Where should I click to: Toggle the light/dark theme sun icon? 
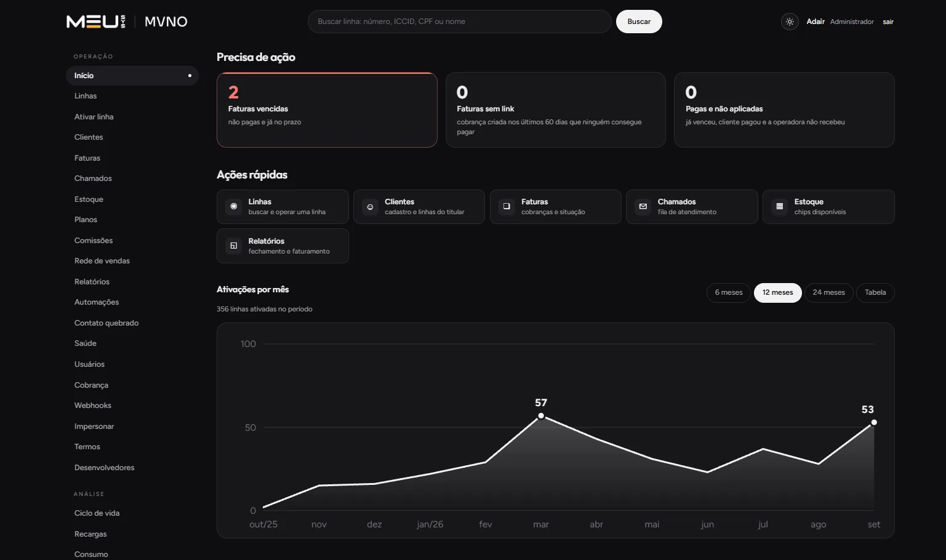pos(790,22)
